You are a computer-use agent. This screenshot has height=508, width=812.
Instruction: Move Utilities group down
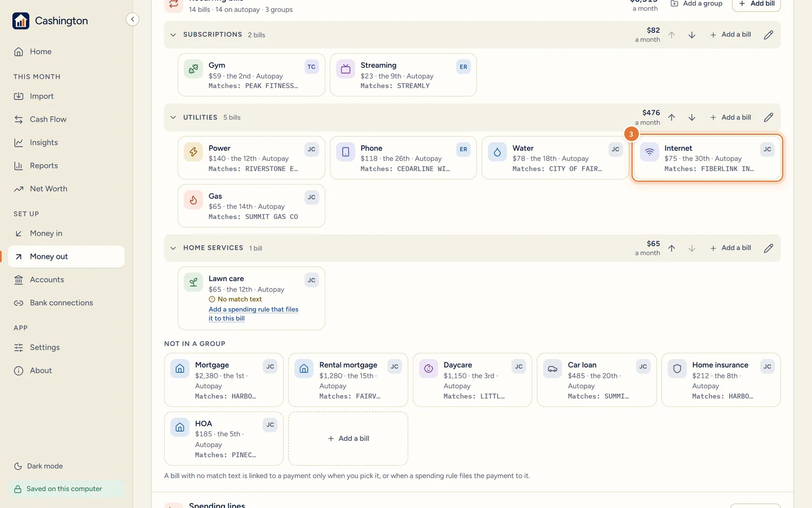click(692, 117)
